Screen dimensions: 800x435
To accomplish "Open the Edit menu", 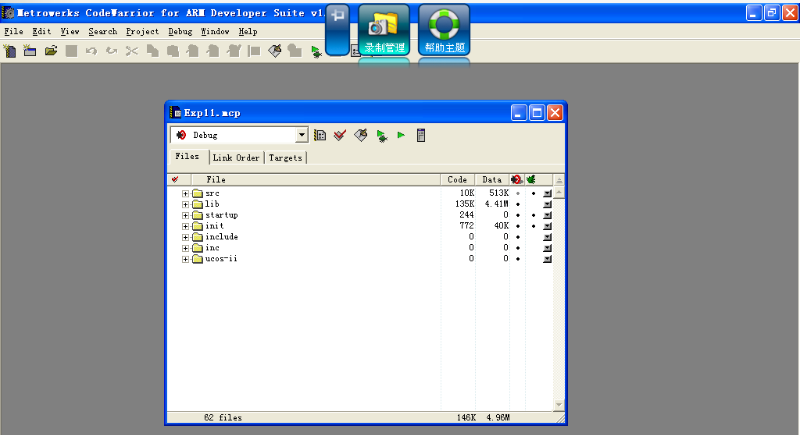I will coord(42,32).
